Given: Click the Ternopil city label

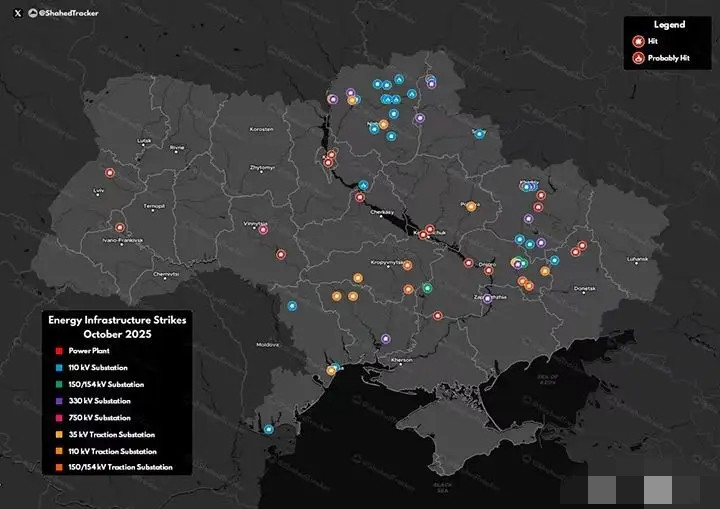Looking at the screenshot, I should pyautogui.click(x=154, y=206).
